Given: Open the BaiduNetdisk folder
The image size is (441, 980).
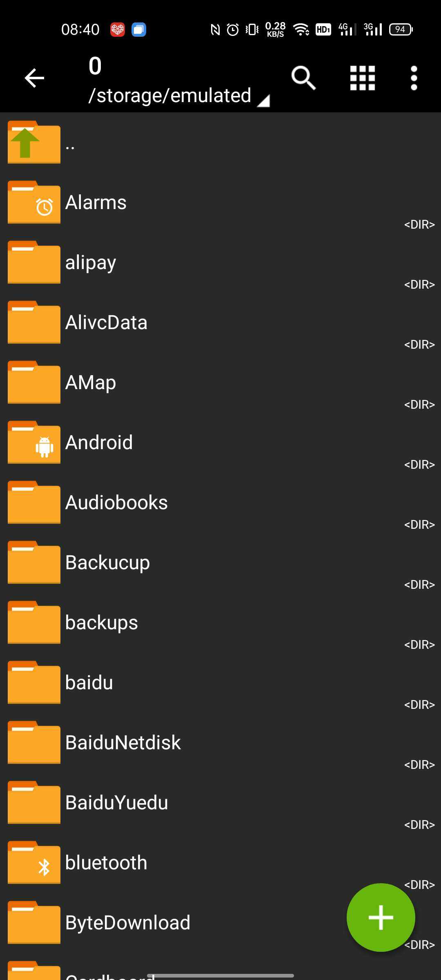Looking at the screenshot, I should (123, 743).
